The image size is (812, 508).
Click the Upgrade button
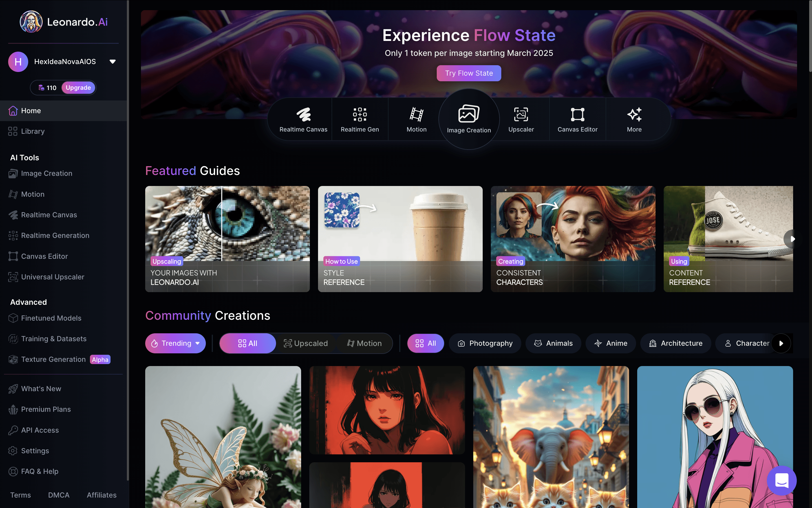point(78,88)
